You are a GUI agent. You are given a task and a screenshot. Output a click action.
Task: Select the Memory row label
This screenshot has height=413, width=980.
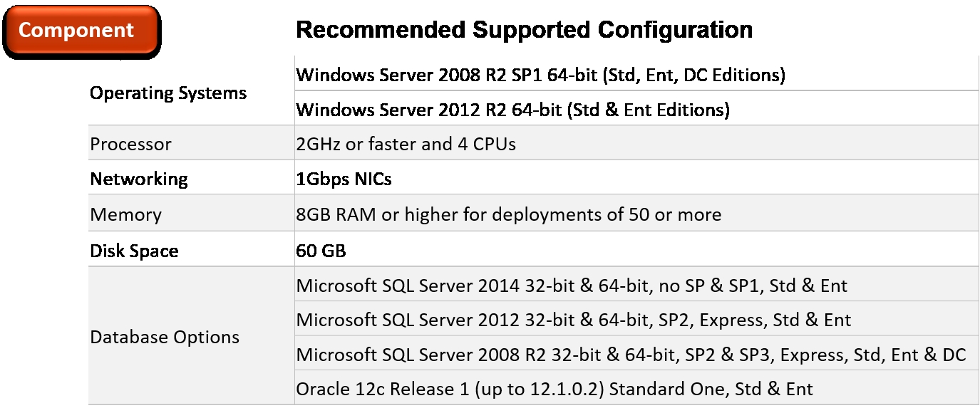pos(125,215)
